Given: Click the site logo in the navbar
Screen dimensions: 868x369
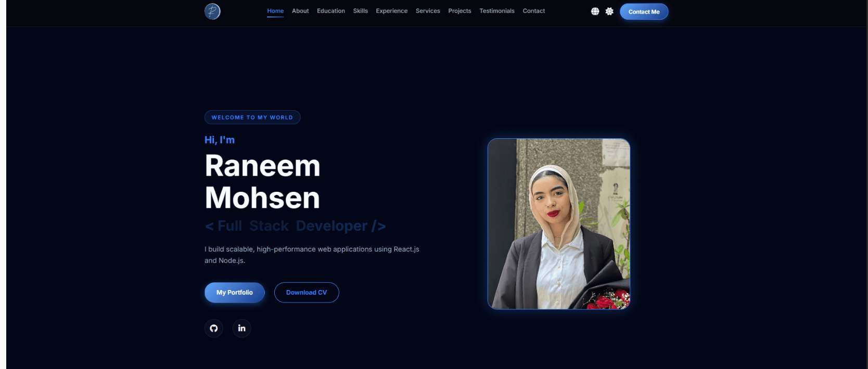Looking at the screenshot, I should coord(212,11).
